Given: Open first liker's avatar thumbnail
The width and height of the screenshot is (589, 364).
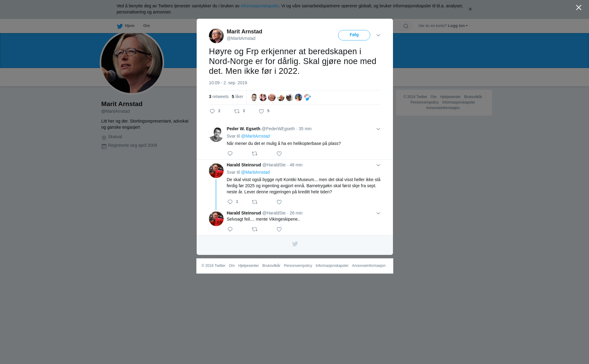Looking at the screenshot, I should (254, 97).
